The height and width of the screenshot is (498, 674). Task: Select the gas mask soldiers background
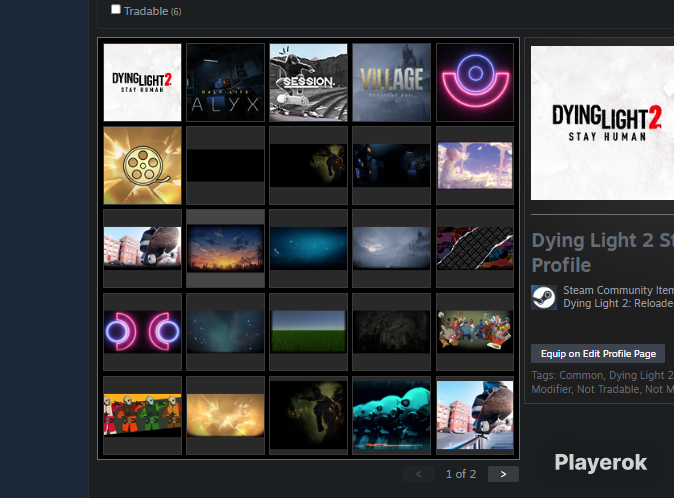[x=142, y=415]
